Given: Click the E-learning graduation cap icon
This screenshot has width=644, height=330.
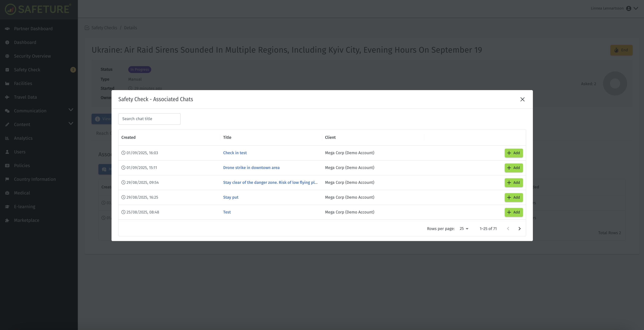Looking at the screenshot, I should point(7,206).
